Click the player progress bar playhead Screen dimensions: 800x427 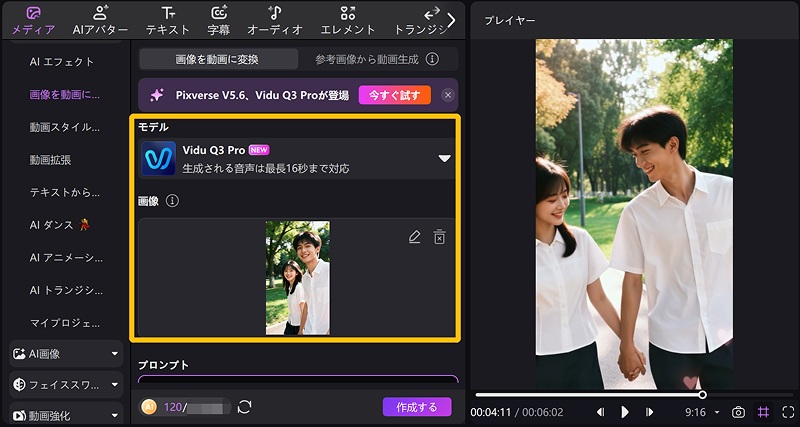702,395
